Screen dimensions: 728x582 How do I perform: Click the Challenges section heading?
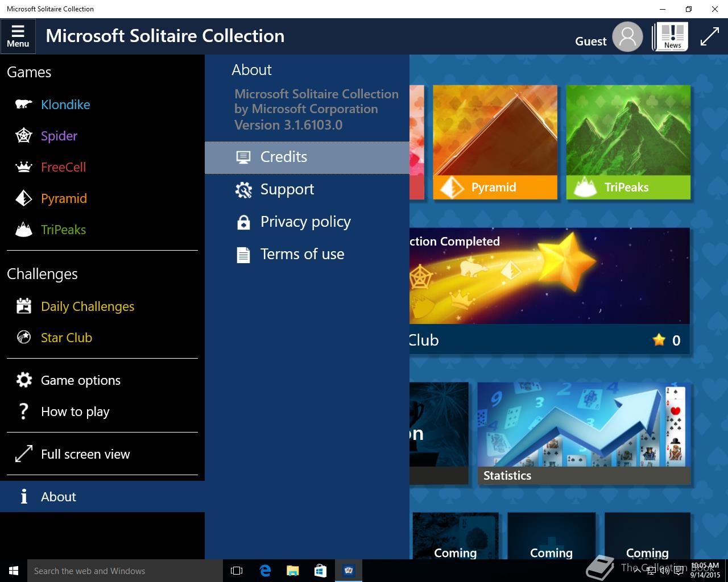click(x=42, y=274)
